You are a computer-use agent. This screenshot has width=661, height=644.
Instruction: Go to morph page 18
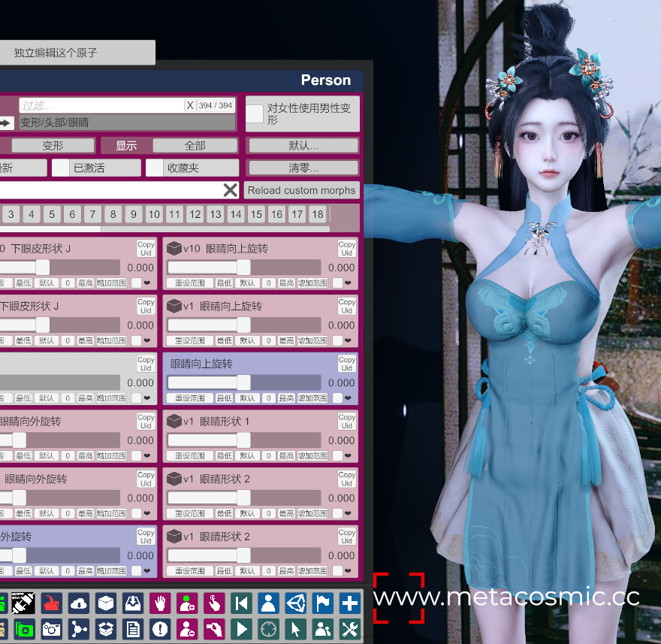(x=318, y=214)
